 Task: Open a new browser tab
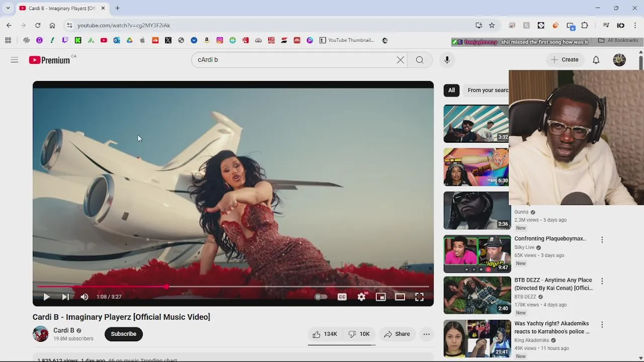click(x=117, y=8)
